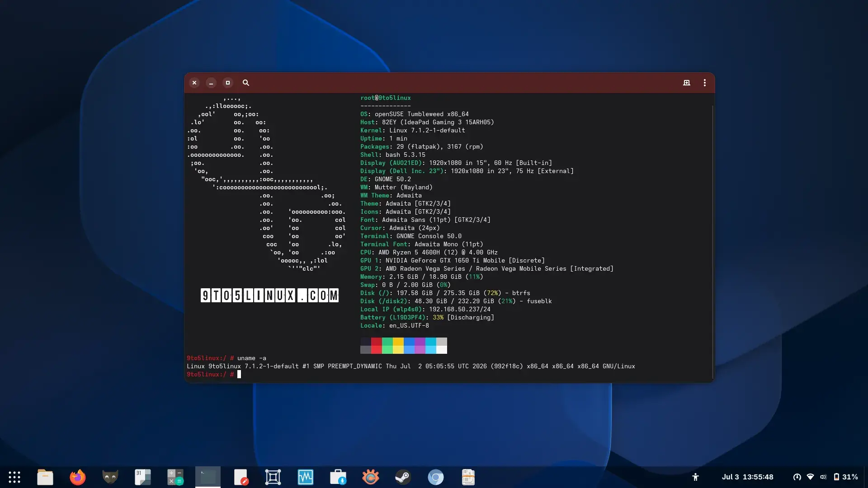The height and width of the screenshot is (488, 868).
Task: Open the accessibility menu in the panel
Action: 696,477
